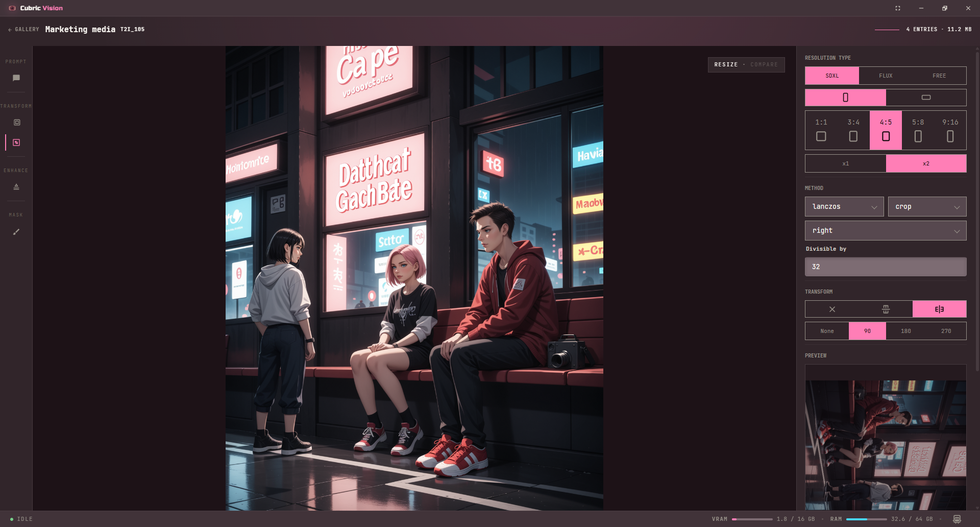This screenshot has height=527, width=980.
Task: Click the main anime cafe image
Action: [x=414, y=278]
